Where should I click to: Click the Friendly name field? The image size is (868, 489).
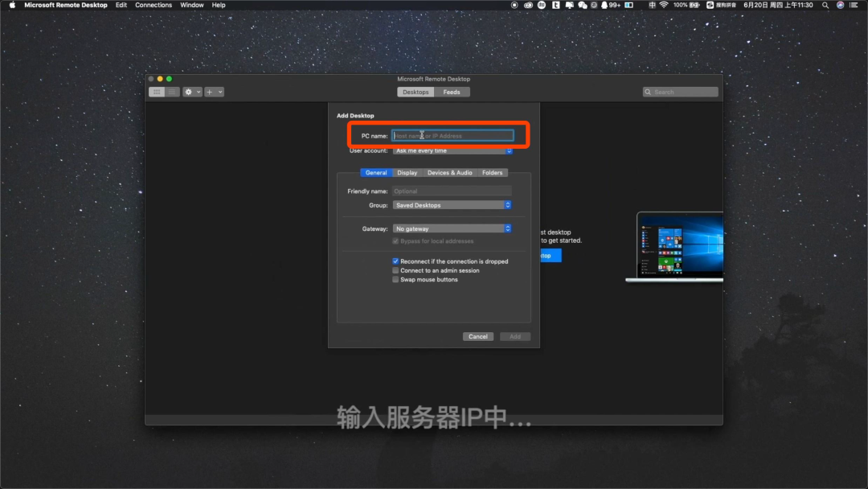coord(452,191)
